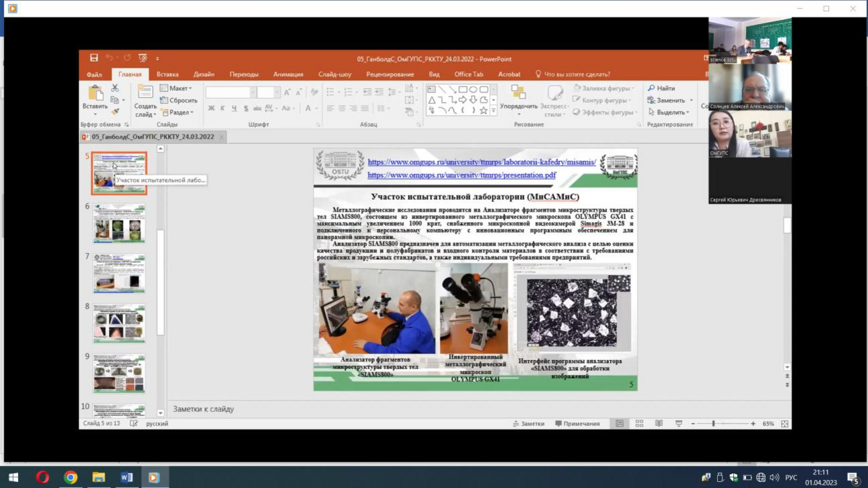
Task: Click the Paste clipboard icon
Action: [94, 94]
